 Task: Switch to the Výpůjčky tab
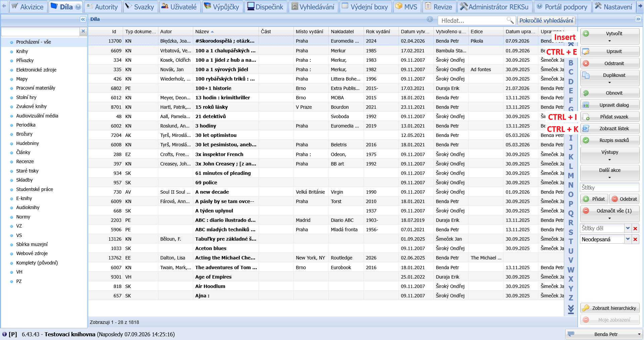coord(222,7)
